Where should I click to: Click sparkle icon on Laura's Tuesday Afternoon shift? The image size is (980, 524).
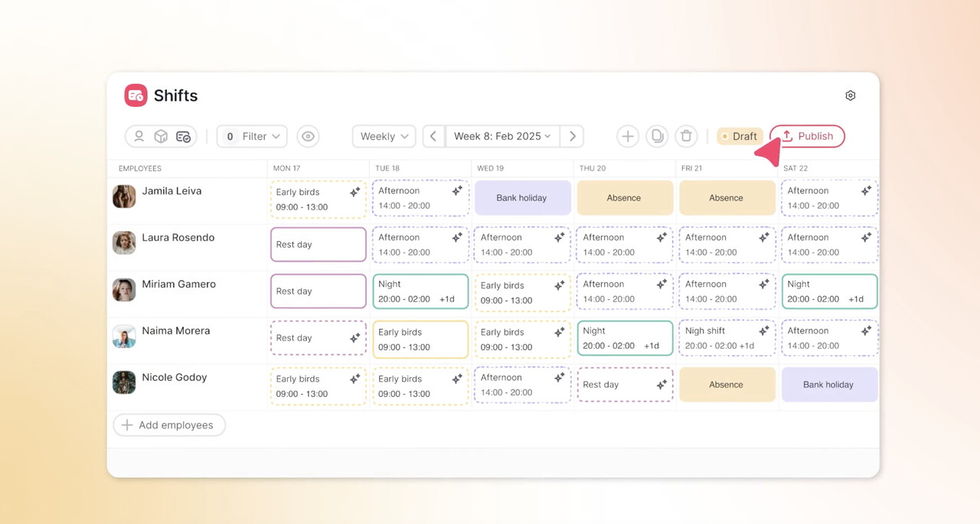pos(457,237)
